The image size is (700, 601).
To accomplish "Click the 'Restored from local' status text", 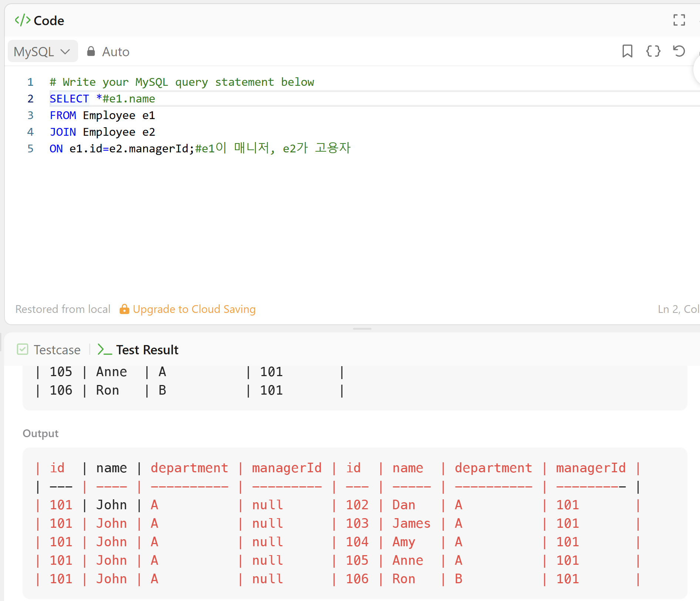I will pos(63,309).
